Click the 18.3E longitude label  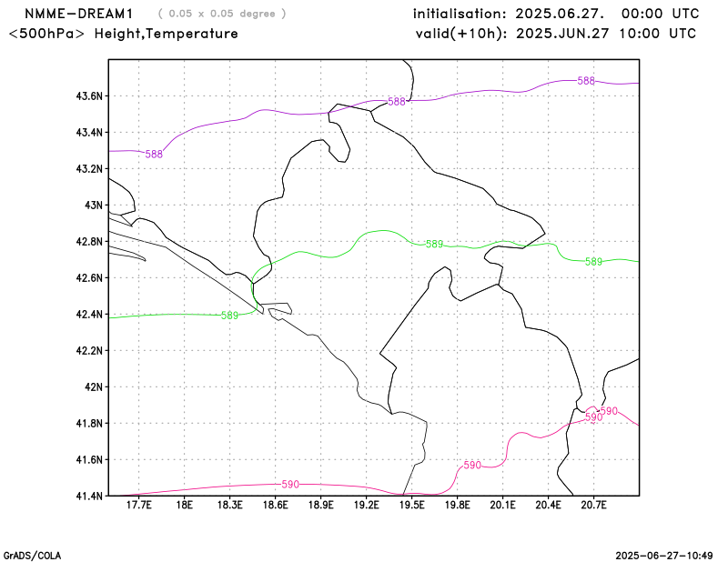[230, 505]
